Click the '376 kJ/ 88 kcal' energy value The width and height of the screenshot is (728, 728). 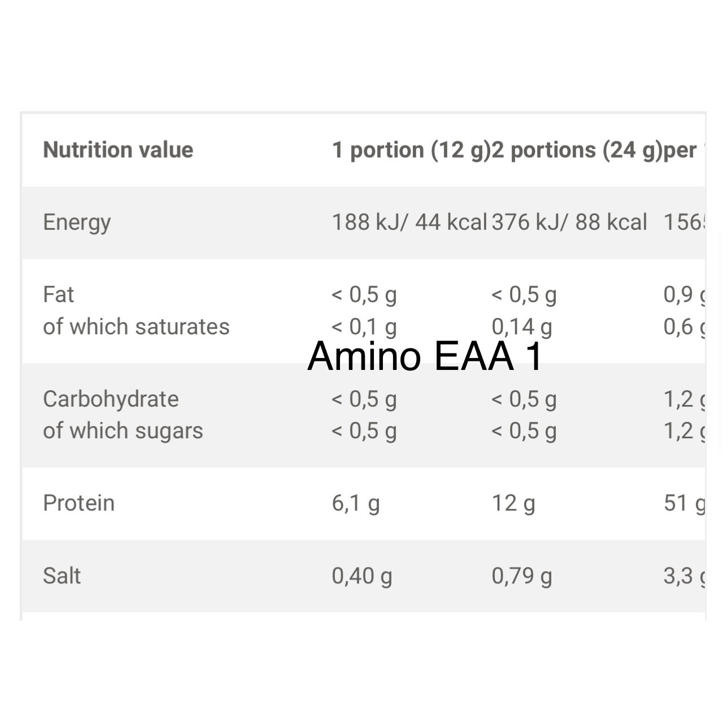click(569, 222)
